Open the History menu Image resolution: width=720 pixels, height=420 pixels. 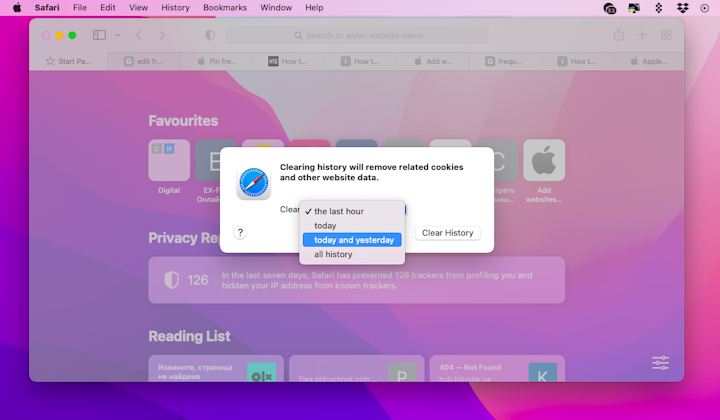pos(175,8)
